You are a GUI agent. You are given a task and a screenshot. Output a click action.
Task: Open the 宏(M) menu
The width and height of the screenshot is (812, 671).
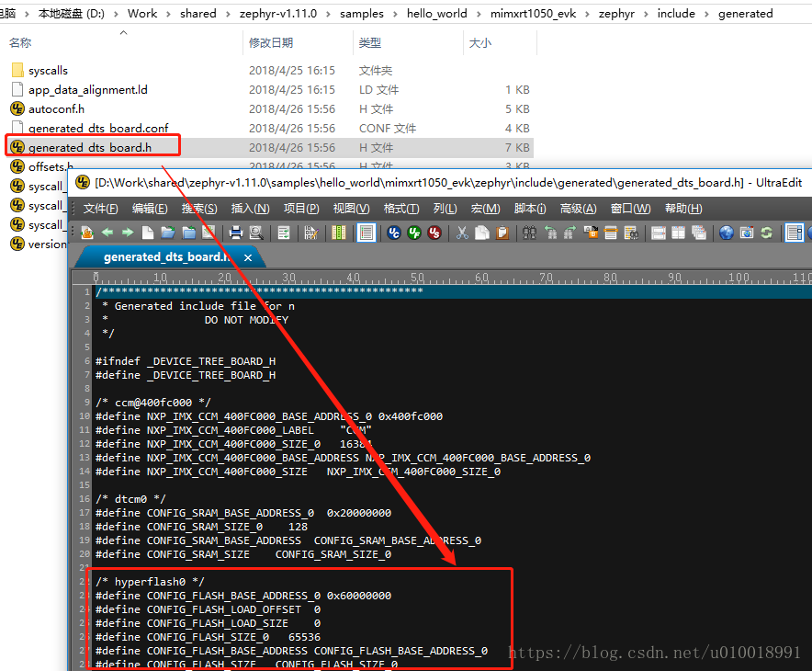tap(485, 209)
